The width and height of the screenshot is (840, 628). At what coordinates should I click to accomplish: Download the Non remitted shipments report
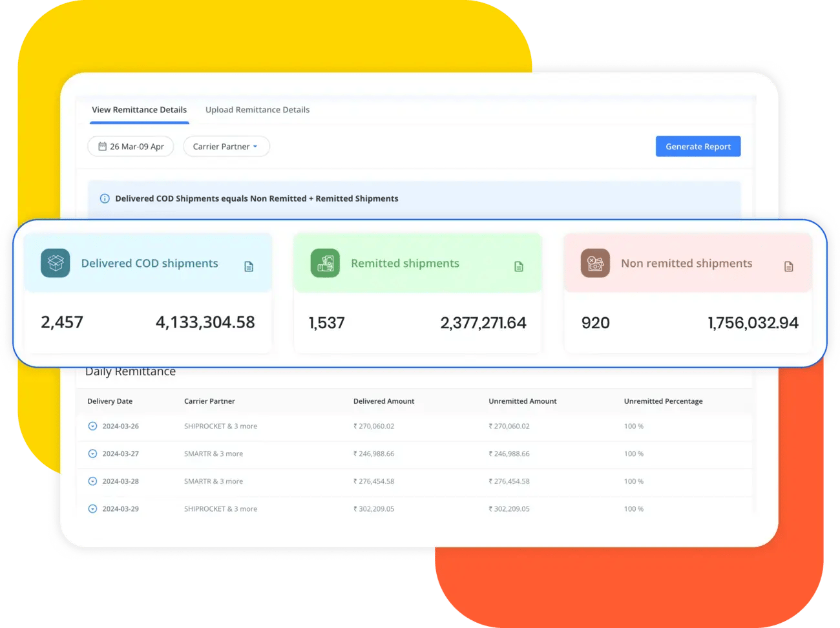[x=789, y=266]
